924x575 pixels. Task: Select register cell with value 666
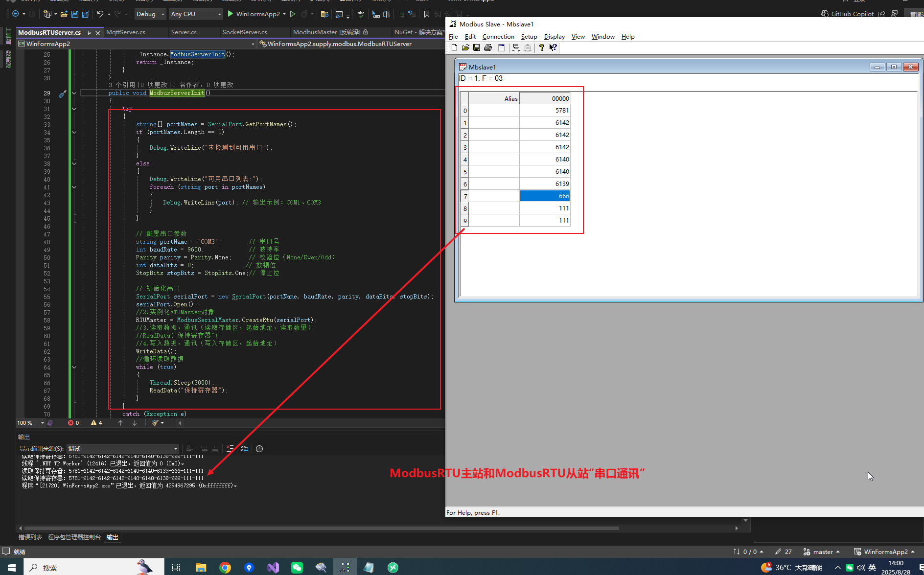click(545, 196)
